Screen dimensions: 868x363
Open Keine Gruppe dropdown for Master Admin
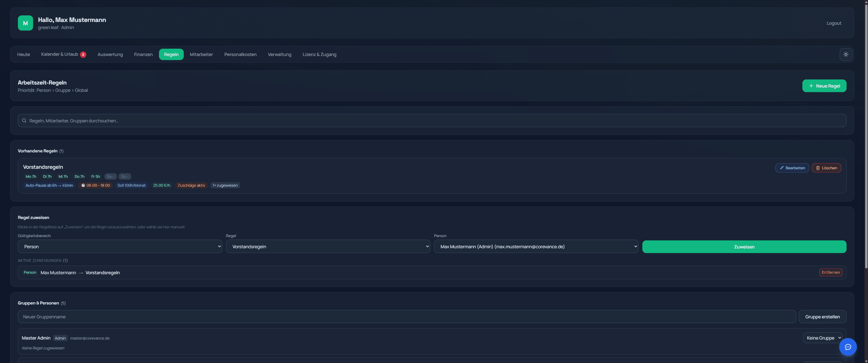pyautogui.click(x=822, y=338)
